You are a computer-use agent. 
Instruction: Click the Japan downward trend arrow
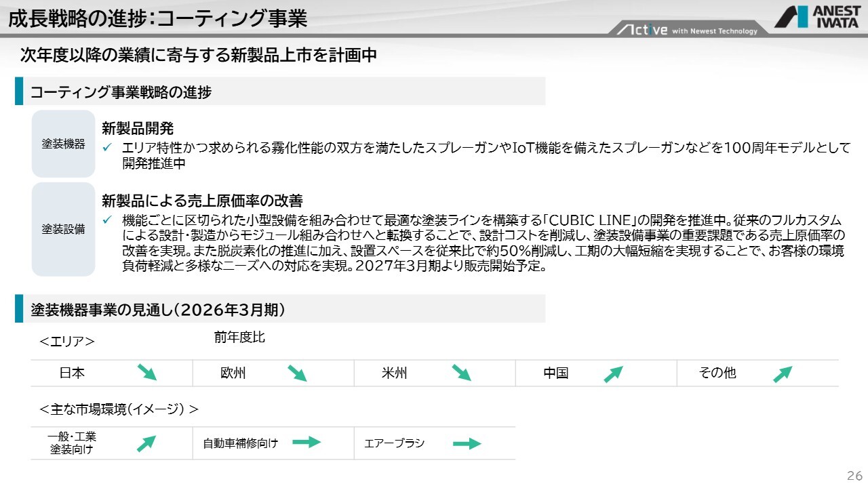coord(146,372)
